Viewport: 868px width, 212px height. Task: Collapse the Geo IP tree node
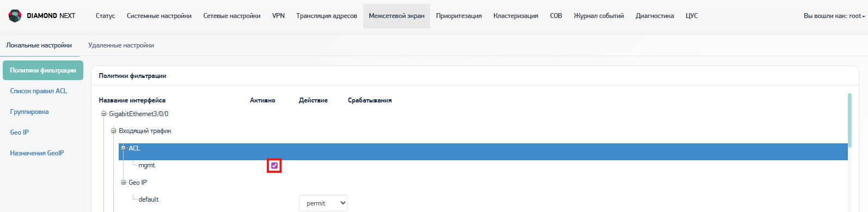(124, 183)
